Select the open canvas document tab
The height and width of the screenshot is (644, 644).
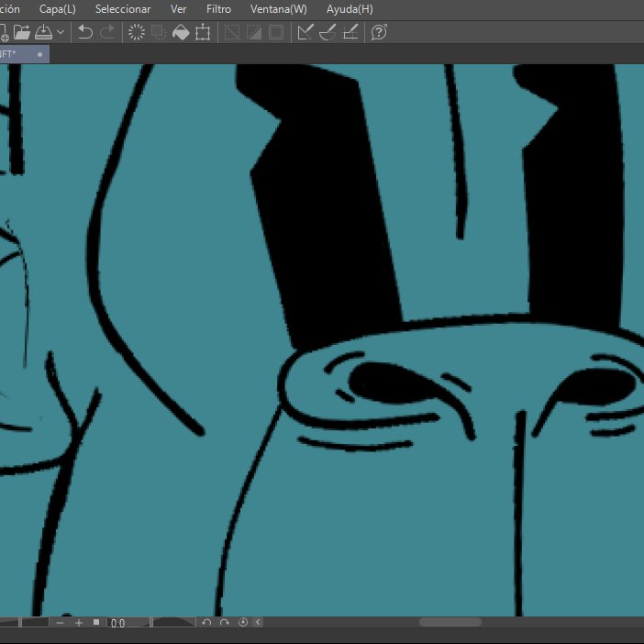(x=24, y=54)
